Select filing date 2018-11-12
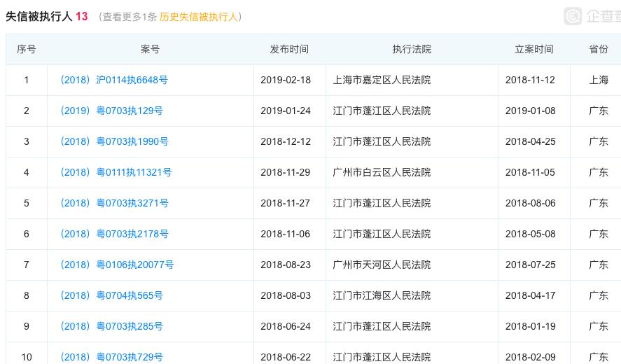Viewport: 621px width, 364px height. (530, 80)
